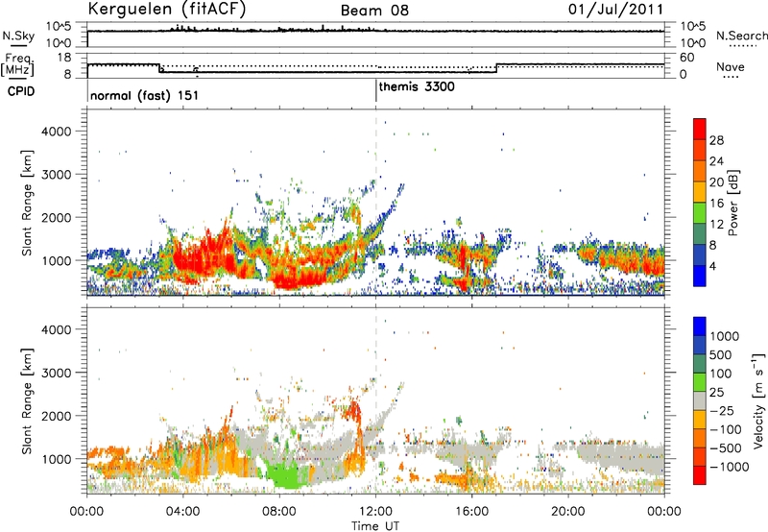Screen dimensions: 768x532
Task: Click gray -25 to 25 Velocity colorbar segment
Action: point(700,400)
